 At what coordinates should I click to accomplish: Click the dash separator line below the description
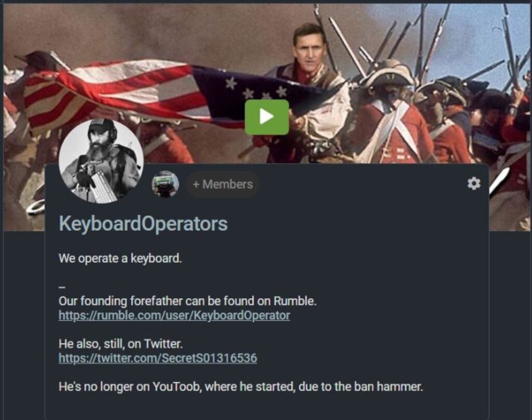62,287
